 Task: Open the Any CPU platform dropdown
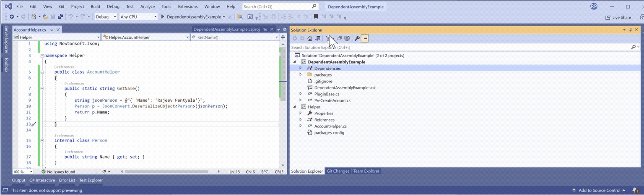pos(138,17)
